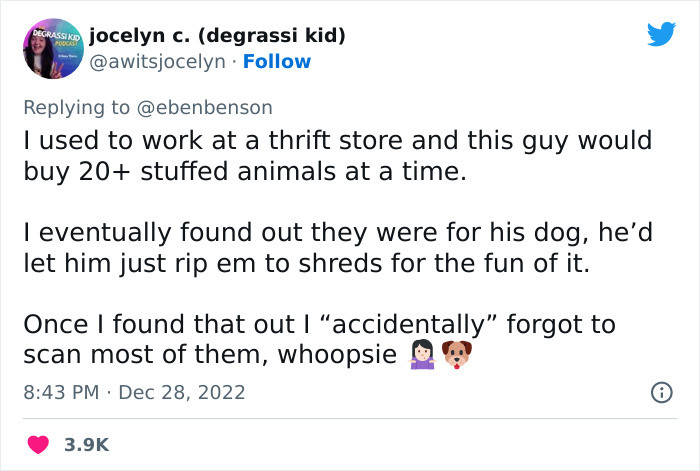Image resolution: width=700 pixels, height=471 pixels.
Task: Click the thrift store paragraph text
Action: tap(338, 154)
